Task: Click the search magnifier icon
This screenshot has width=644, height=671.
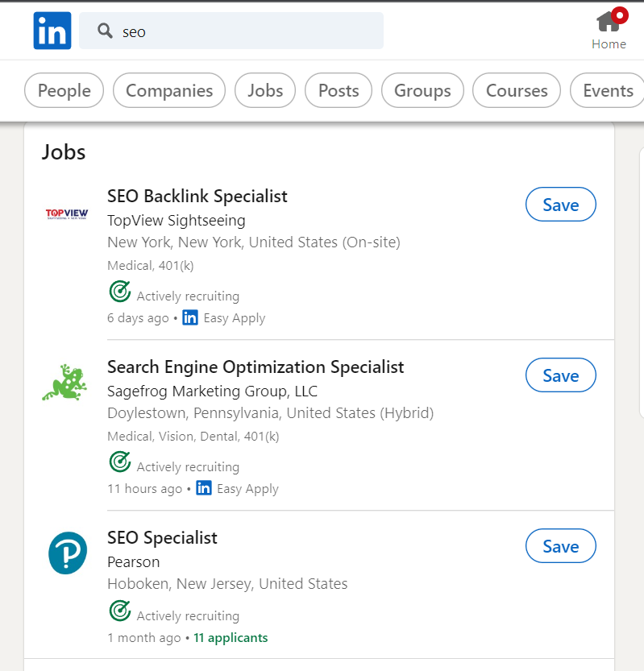Action: pyautogui.click(x=105, y=31)
